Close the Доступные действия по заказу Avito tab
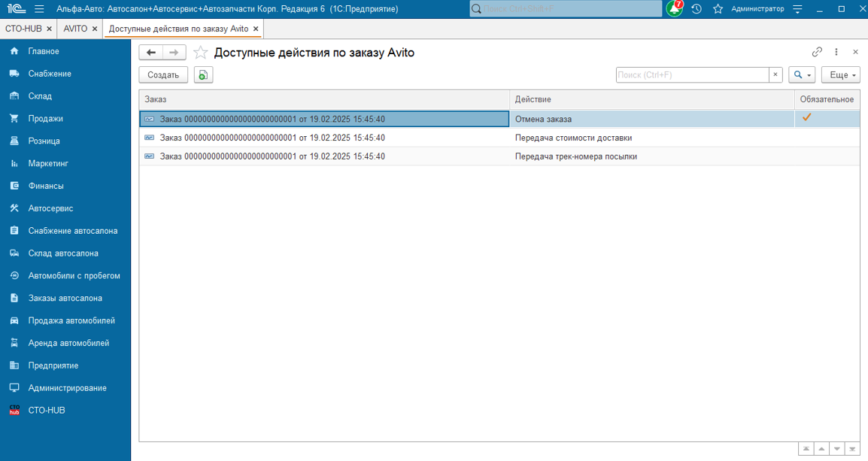Image resolution: width=868 pixels, height=461 pixels. pos(256,29)
